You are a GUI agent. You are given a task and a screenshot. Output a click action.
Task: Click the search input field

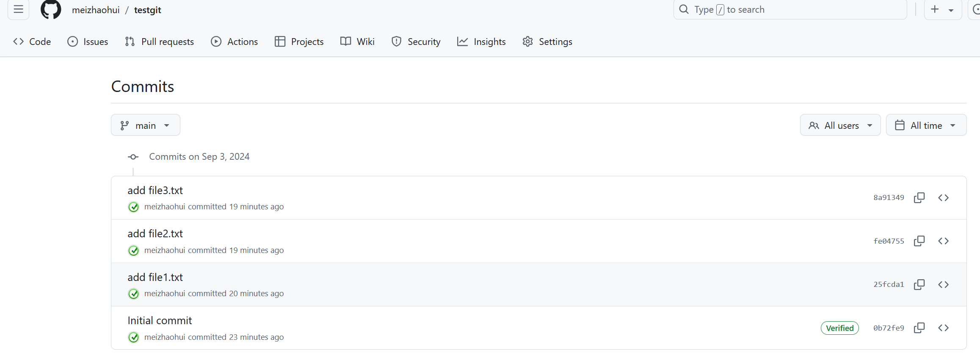(790, 9)
